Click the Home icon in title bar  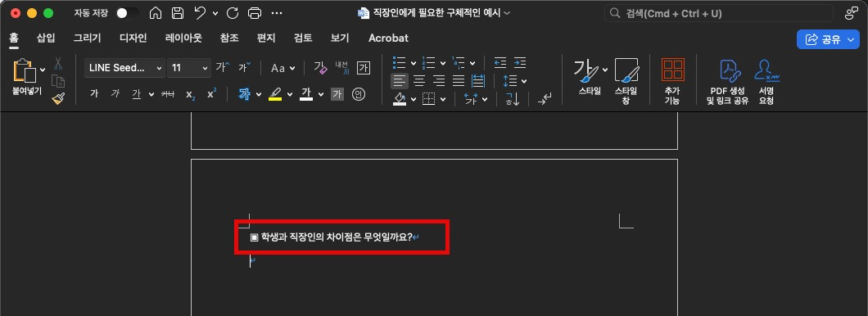pos(156,13)
